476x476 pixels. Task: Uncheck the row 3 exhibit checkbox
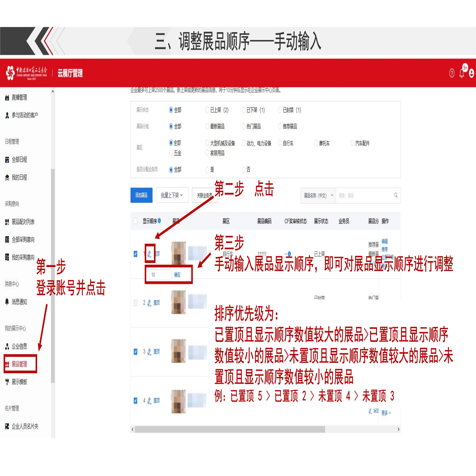tap(135, 352)
